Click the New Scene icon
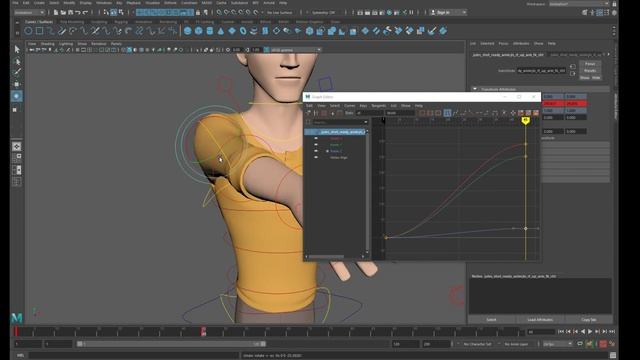The height and width of the screenshot is (360, 640). coord(56,13)
